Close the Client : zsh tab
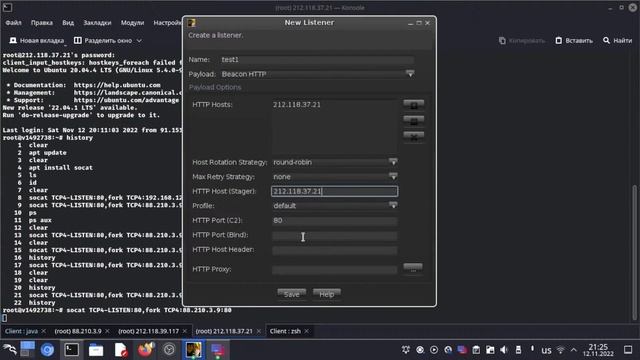The height and width of the screenshot is (360, 640). [x=307, y=331]
